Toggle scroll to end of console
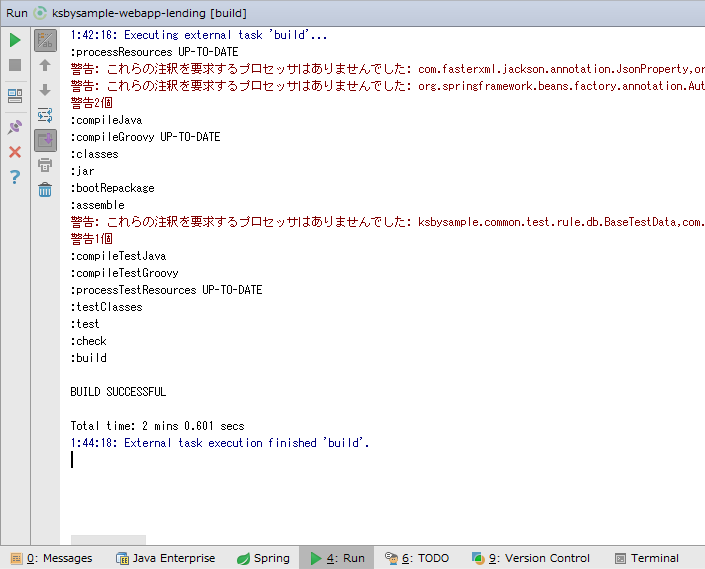 point(45,140)
